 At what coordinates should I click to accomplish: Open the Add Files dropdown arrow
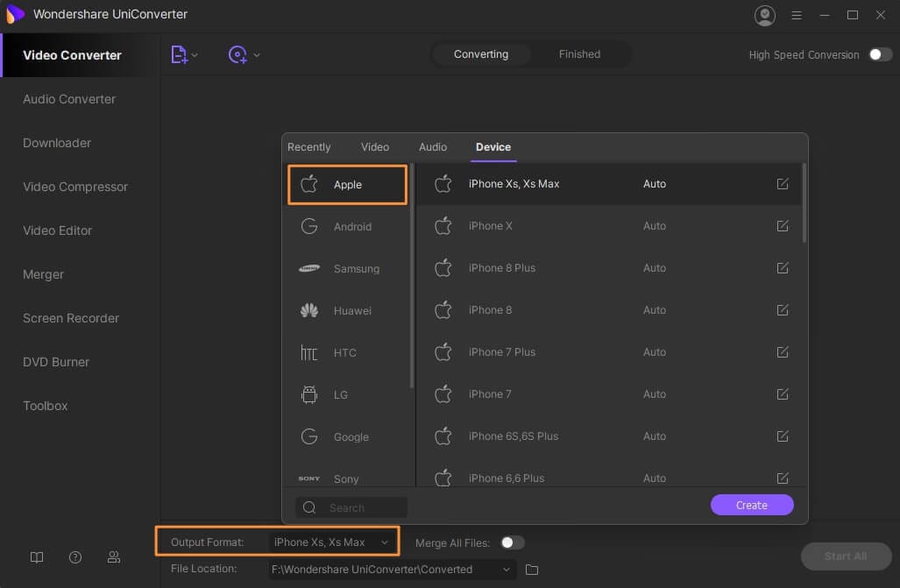[x=195, y=55]
